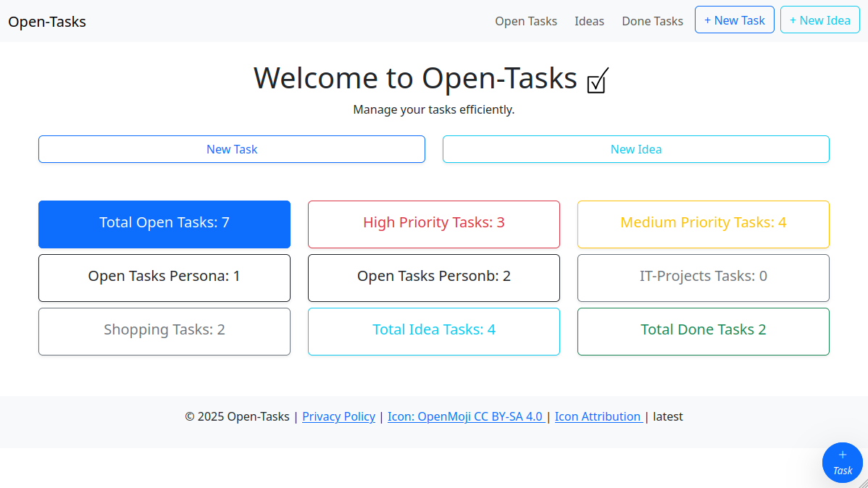Open the Privacy Policy link
The width and height of the screenshot is (868, 488).
[338, 416]
